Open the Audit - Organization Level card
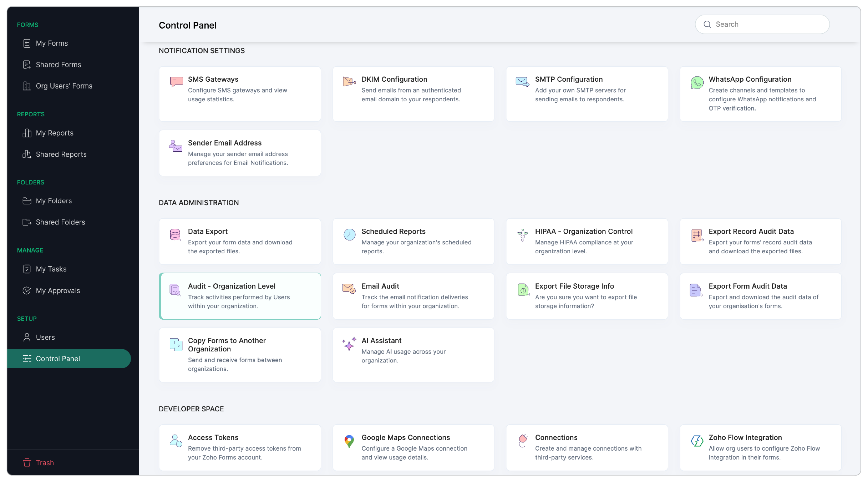Viewport: 868px width, 482px height. point(240,296)
